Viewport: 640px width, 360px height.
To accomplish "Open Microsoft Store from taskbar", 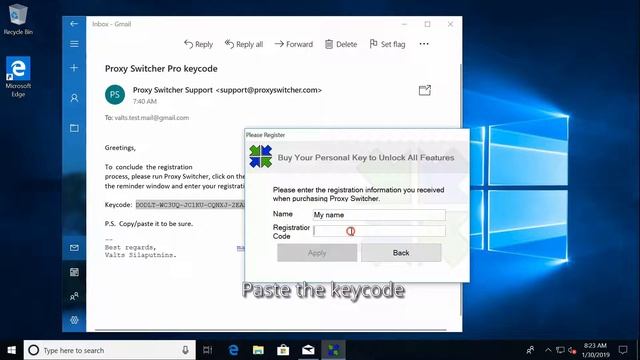I will coord(283,350).
